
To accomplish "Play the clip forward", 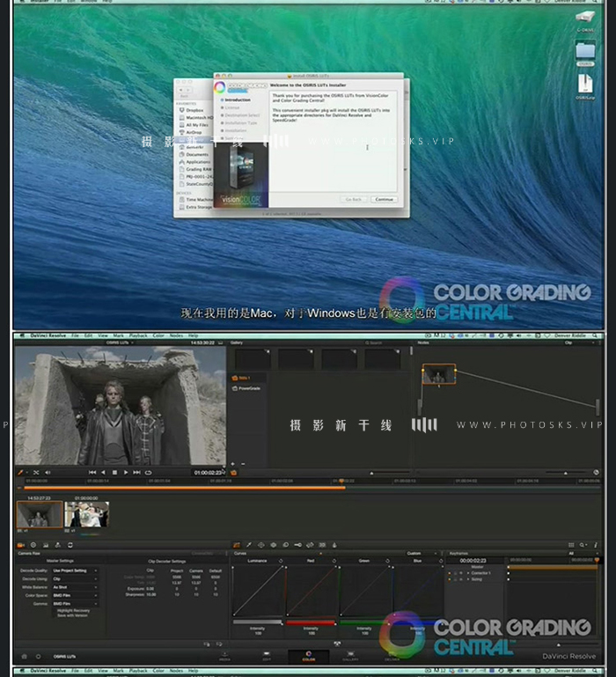I will [126, 473].
